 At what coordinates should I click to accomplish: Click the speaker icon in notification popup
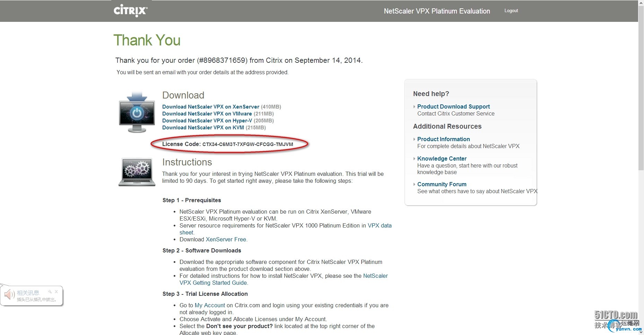[x=9, y=295]
